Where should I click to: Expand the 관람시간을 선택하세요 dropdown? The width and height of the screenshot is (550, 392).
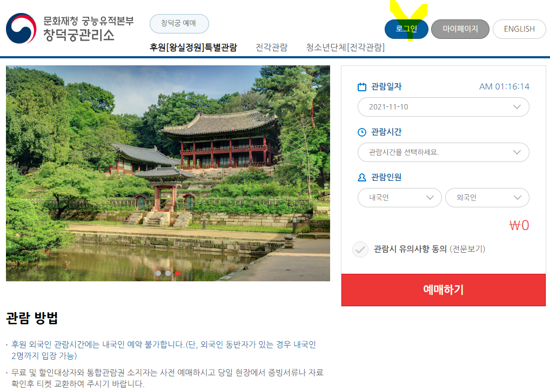click(444, 152)
